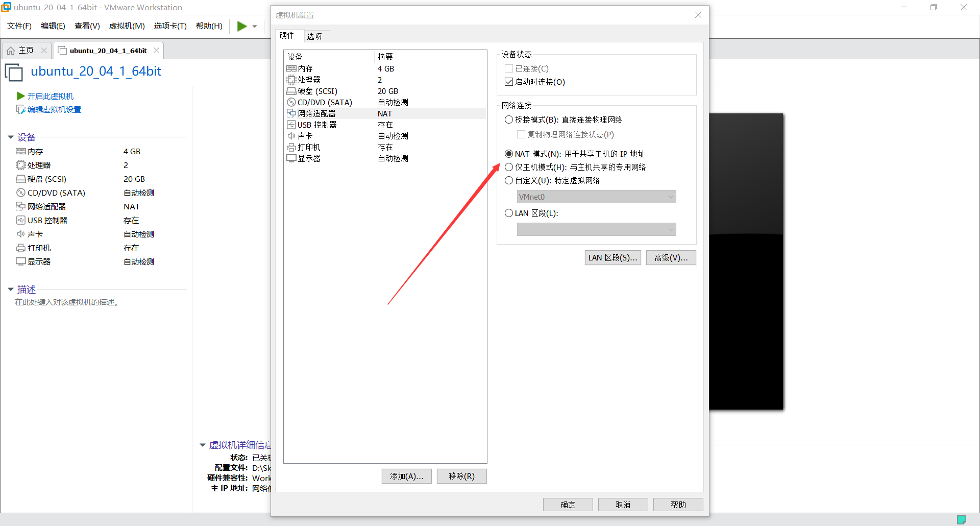980x526 pixels.
Task: Select the 桥接模式 radio button
Action: coord(509,119)
